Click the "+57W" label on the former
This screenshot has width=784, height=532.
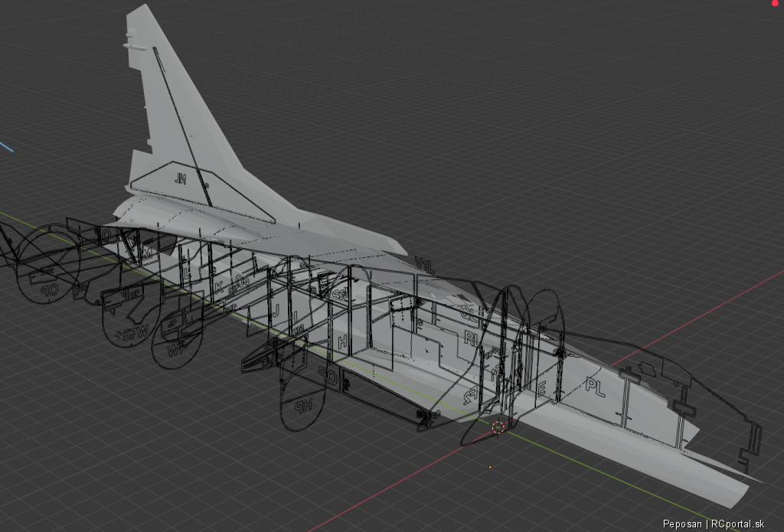(x=132, y=332)
